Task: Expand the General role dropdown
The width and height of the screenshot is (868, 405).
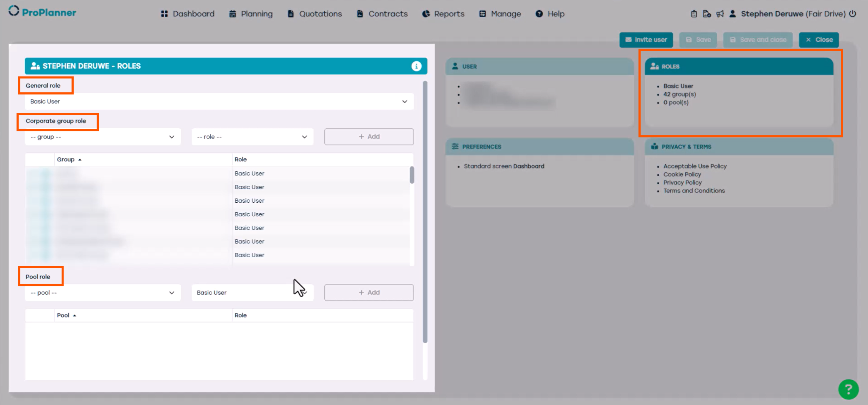Action: pyautogui.click(x=219, y=102)
